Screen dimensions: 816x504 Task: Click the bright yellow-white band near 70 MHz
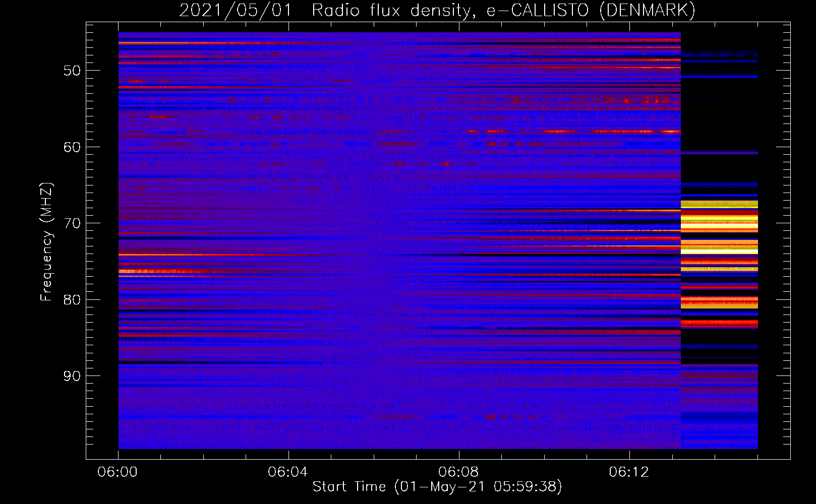pyautogui.click(x=719, y=225)
